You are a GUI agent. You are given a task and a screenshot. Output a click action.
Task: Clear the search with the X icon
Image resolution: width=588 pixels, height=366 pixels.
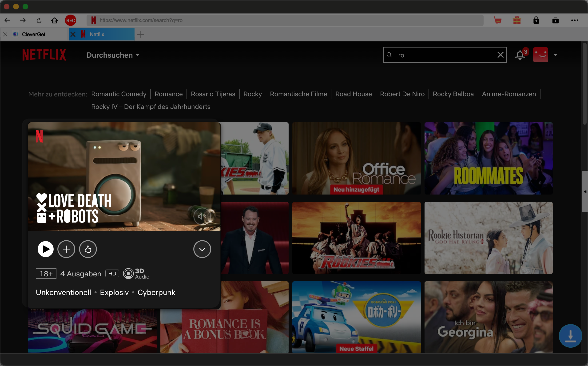click(501, 55)
